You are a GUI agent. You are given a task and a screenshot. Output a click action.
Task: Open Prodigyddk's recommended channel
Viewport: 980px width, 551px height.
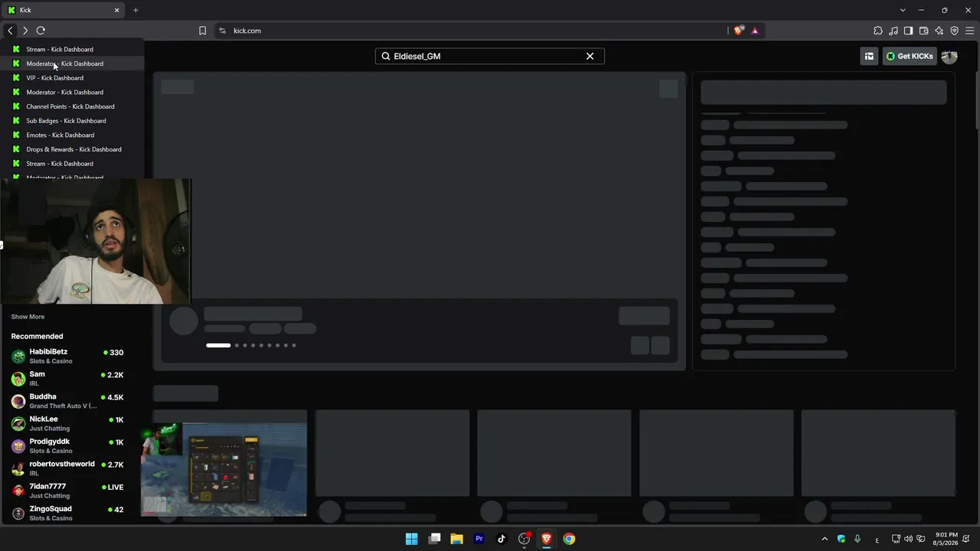click(67, 446)
